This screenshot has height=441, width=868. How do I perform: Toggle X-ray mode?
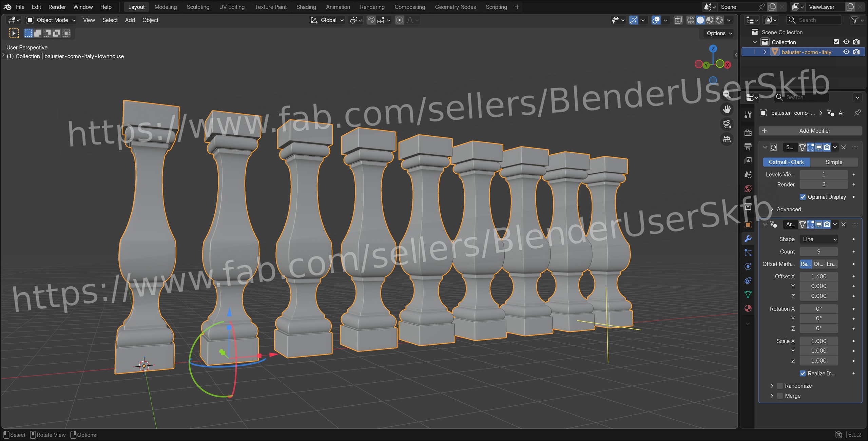point(678,20)
